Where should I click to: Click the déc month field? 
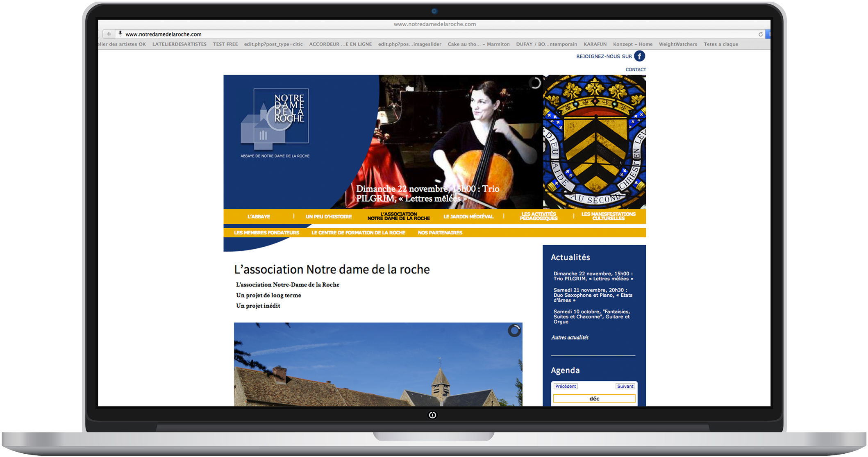pos(594,399)
